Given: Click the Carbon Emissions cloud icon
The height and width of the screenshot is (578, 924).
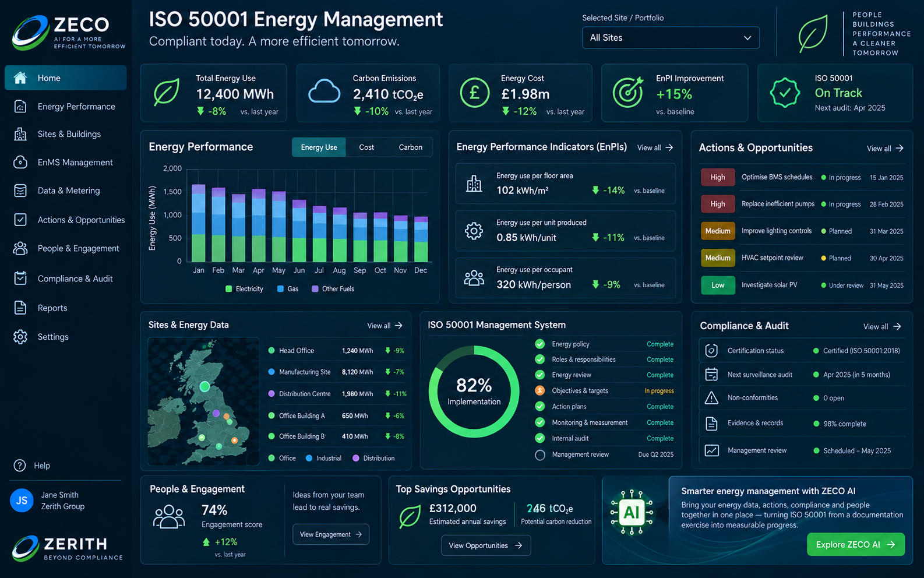Looking at the screenshot, I should [x=324, y=92].
